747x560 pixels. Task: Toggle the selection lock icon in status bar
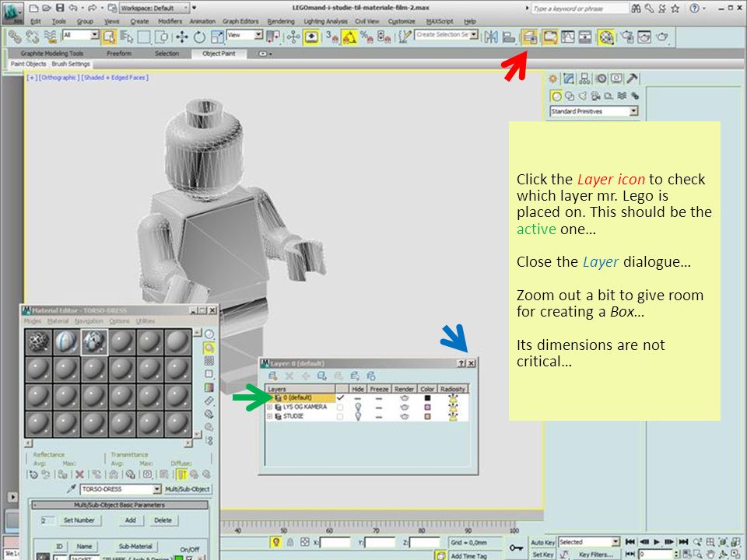[289, 542]
